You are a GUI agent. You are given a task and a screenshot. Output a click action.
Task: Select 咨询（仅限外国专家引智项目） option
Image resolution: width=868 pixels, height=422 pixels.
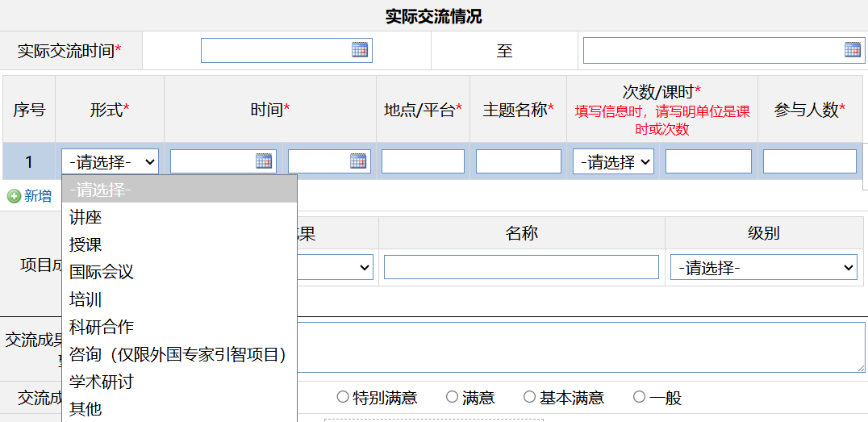tap(177, 354)
